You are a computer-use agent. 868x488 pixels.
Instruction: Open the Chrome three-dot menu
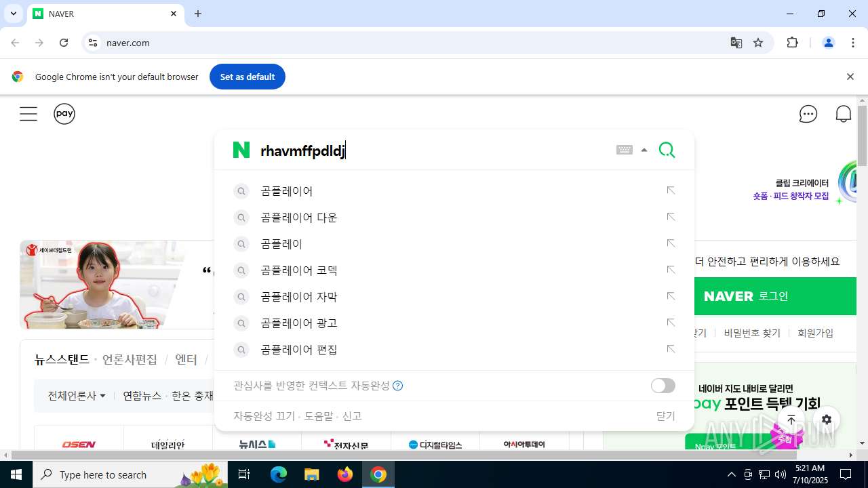click(x=853, y=43)
